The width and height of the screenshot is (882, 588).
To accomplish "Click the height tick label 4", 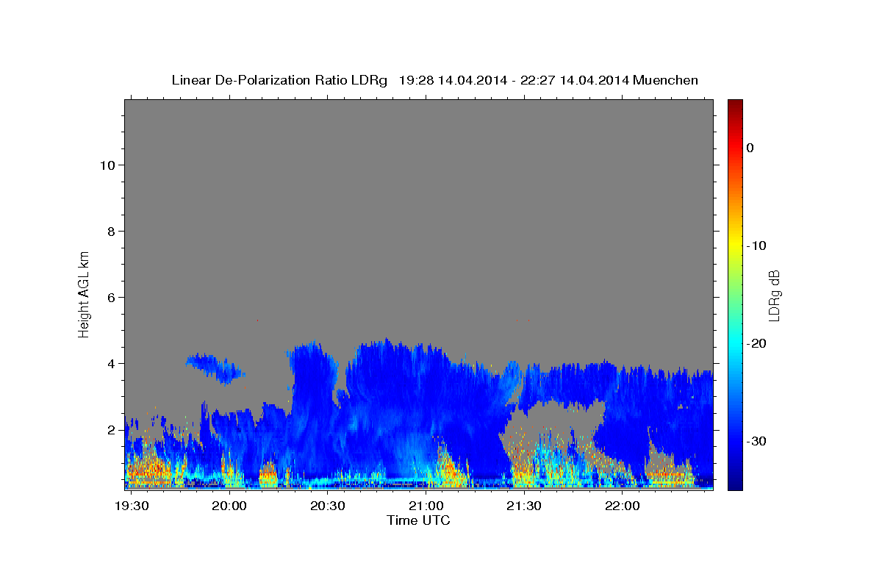I will (x=110, y=364).
